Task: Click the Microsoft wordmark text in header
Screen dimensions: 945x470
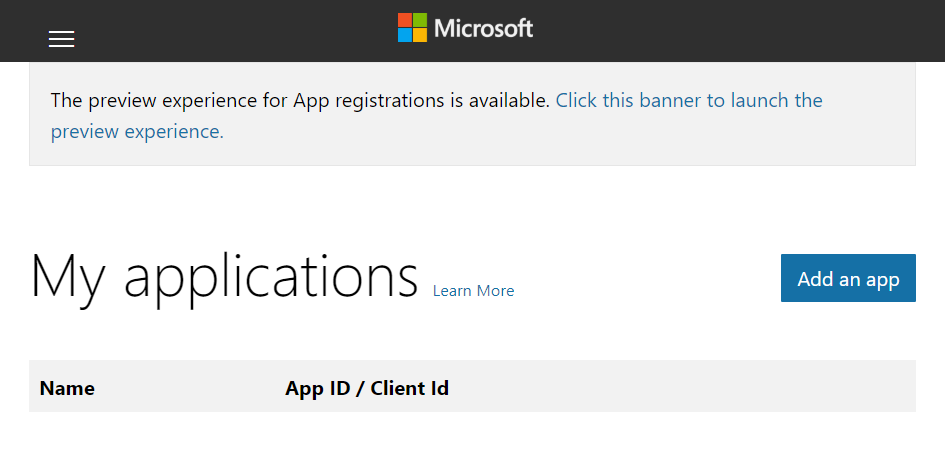Action: coord(483,28)
